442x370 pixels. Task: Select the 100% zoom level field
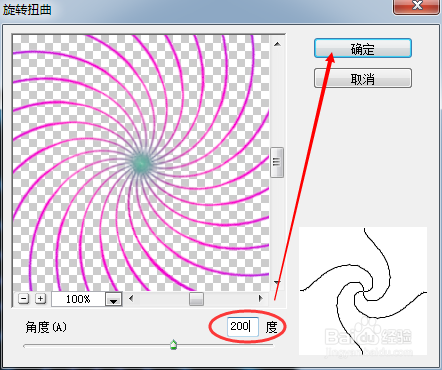coord(78,299)
